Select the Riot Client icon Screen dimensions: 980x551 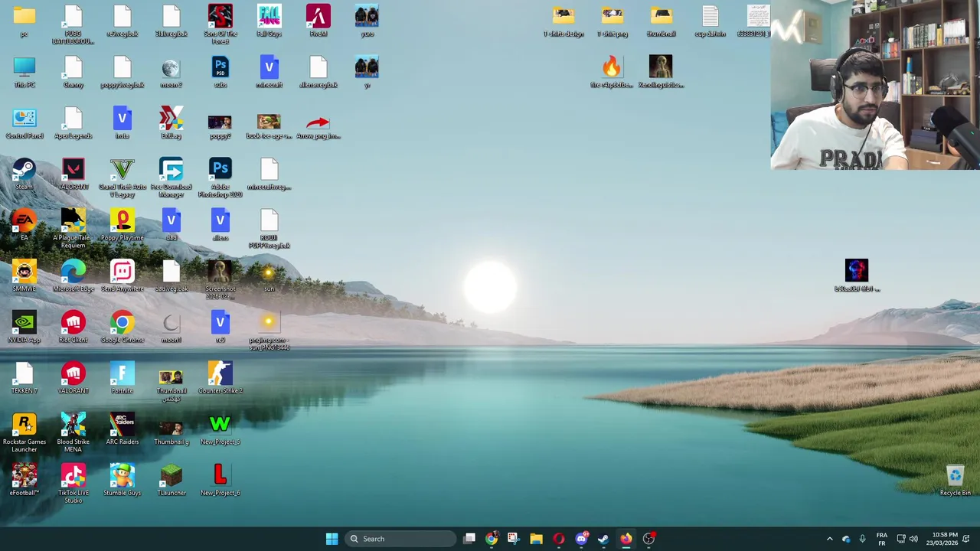(73, 327)
